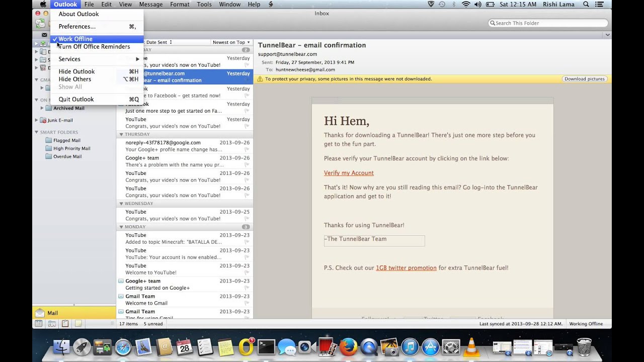Click '5 unread' in status bar
This screenshot has width=644, height=362.
tap(153, 324)
